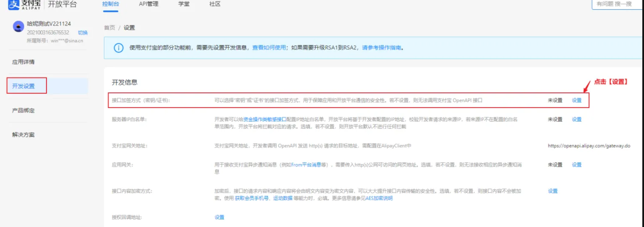Image resolution: width=644 pixels, height=227 pixels.
Task: Click the 所属账号 win***@sina.cn text
Action: 55,41
